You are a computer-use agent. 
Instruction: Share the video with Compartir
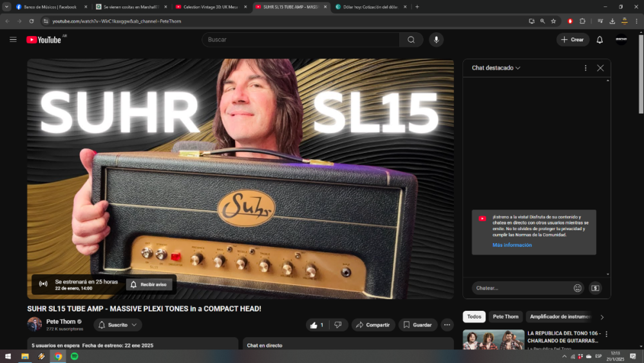click(373, 325)
